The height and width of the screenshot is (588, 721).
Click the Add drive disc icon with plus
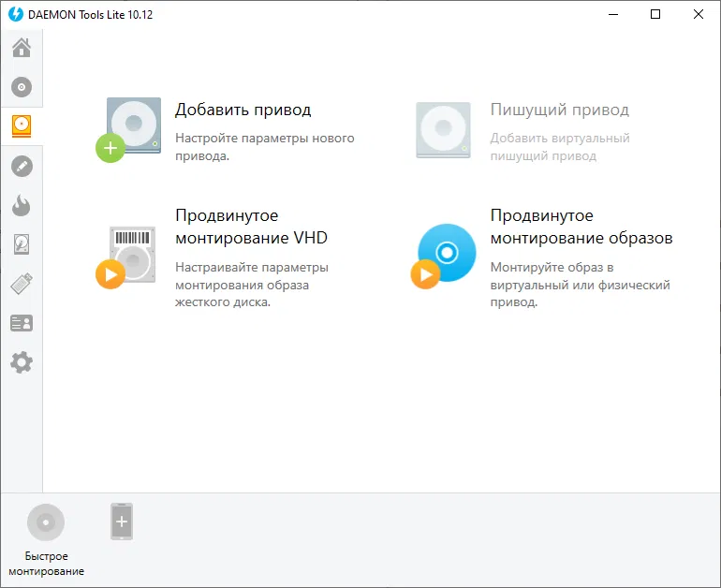click(129, 129)
